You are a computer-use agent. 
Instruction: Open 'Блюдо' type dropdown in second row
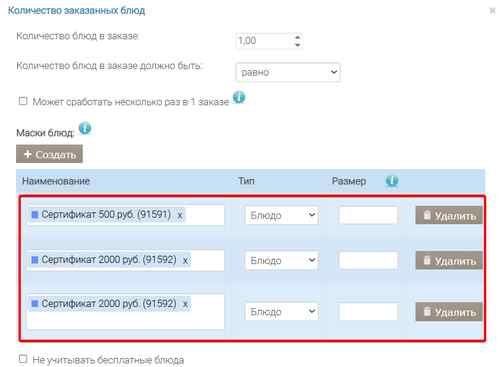(282, 260)
